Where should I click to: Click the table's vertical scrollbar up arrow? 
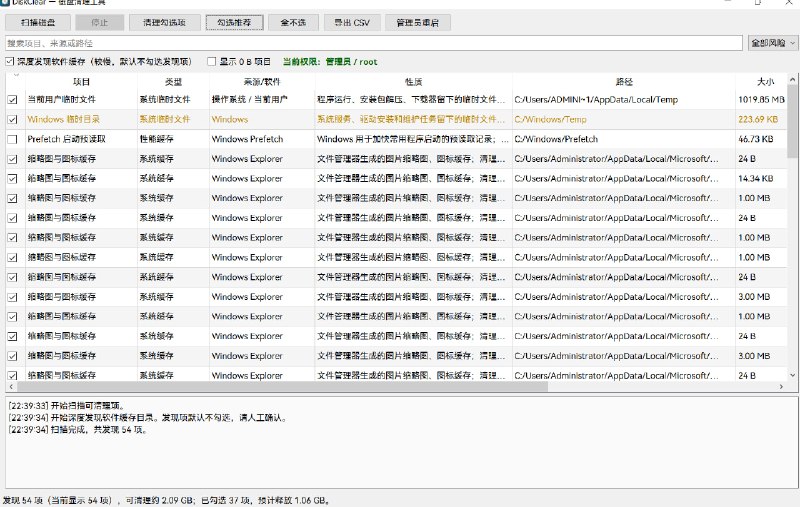tap(792, 80)
